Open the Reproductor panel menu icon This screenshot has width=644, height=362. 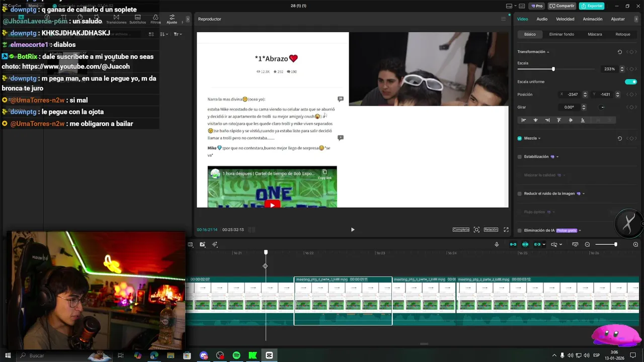(x=503, y=19)
